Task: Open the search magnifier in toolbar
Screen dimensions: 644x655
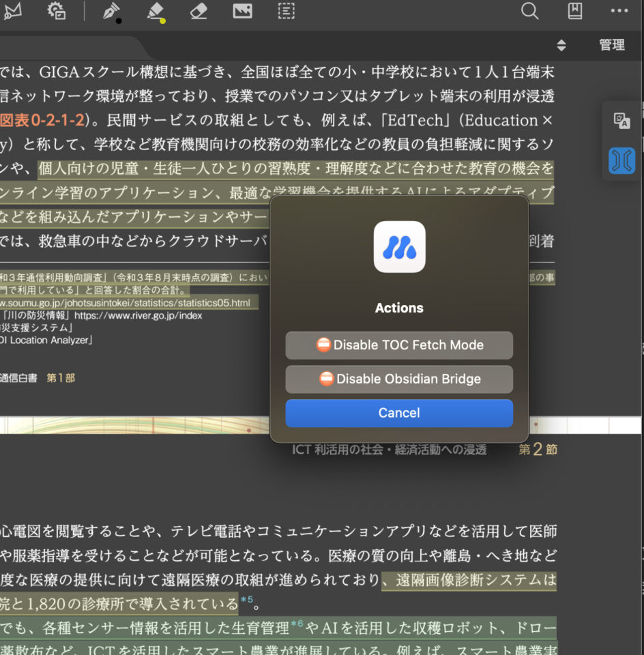Action: point(529,11)
